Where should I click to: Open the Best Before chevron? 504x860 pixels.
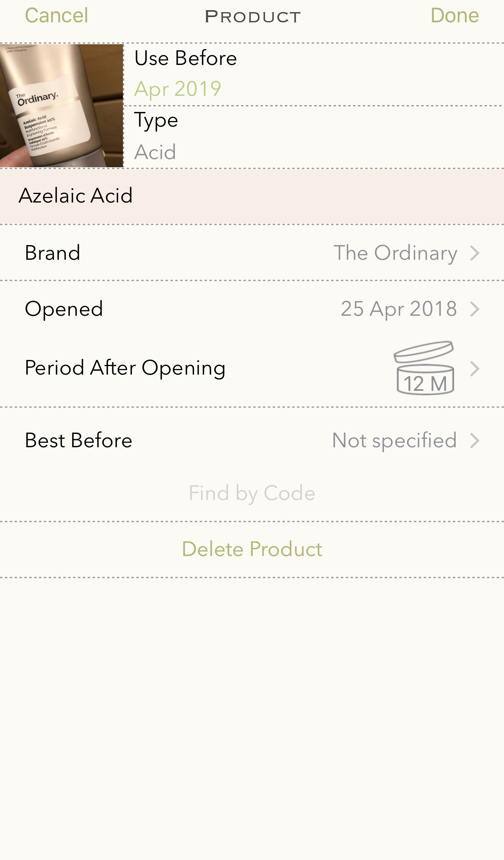pyautogui.click(x=475, y=441)
